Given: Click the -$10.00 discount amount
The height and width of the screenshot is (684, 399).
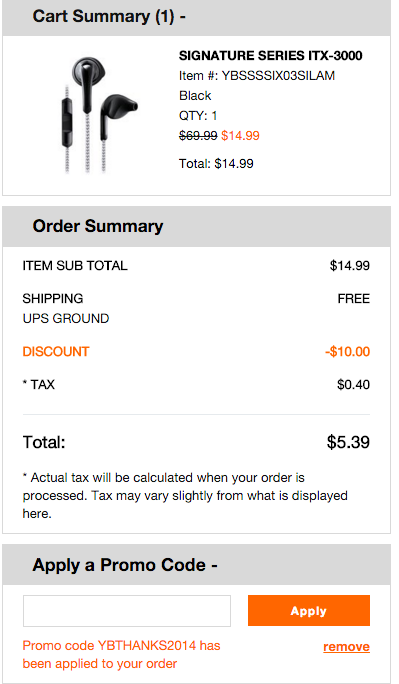Looking at the screenshot, I should coord(348,352).
